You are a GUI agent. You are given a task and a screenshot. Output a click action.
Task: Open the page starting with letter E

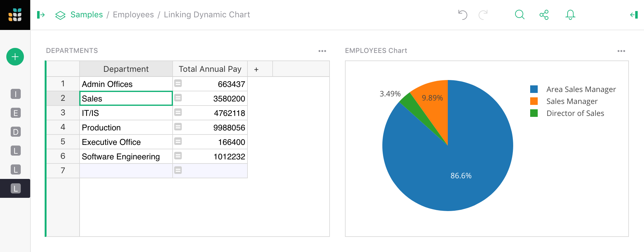[16, 113]
